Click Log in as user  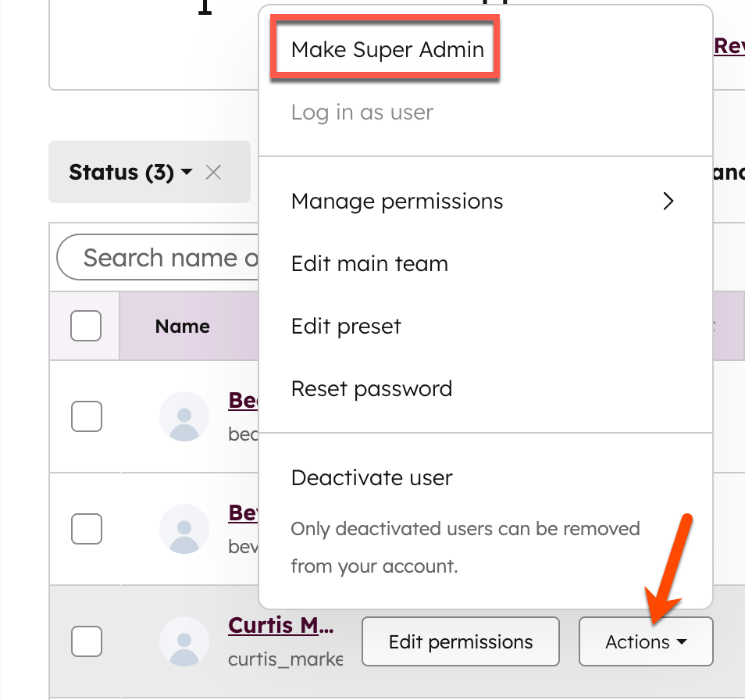[x=362, y=112]
